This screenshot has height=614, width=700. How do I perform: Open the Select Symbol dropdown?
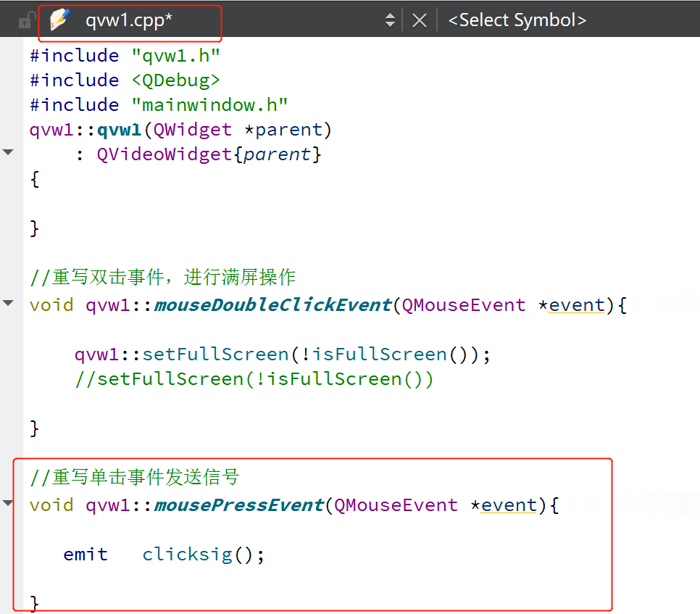click(x=517, y=20)
